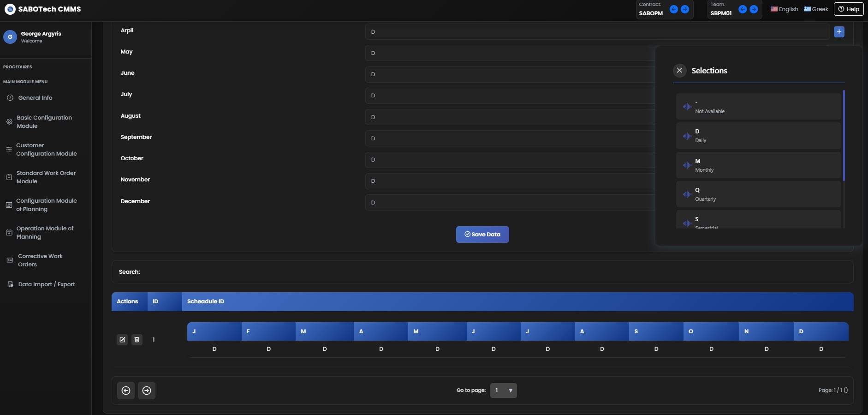Click the George Argyris user avatar
This screenshot has width=868, height=415.
[x=10, y=37]
